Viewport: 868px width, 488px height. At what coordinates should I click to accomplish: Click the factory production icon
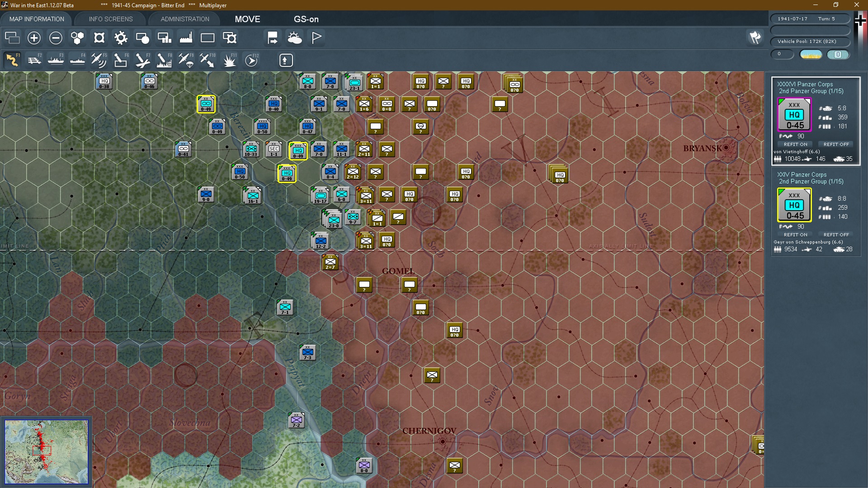pyautogui.click(x=186, y=38)
